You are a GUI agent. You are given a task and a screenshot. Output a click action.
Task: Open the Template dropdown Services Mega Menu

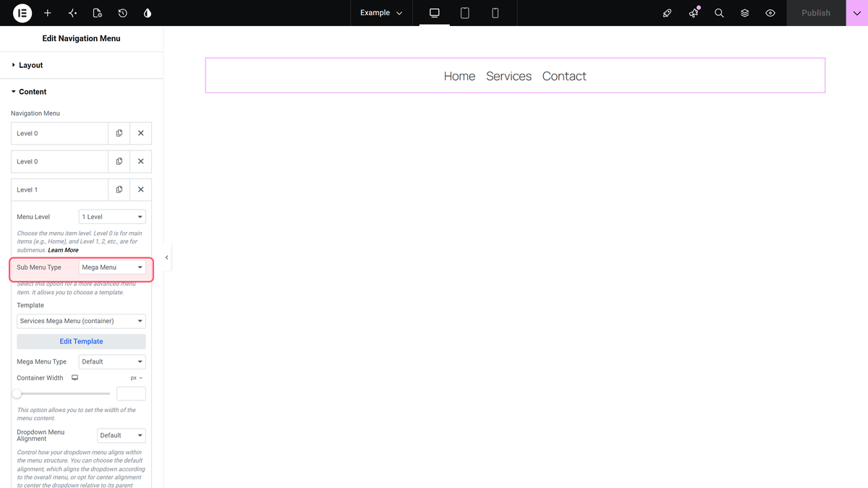point(81,321)
